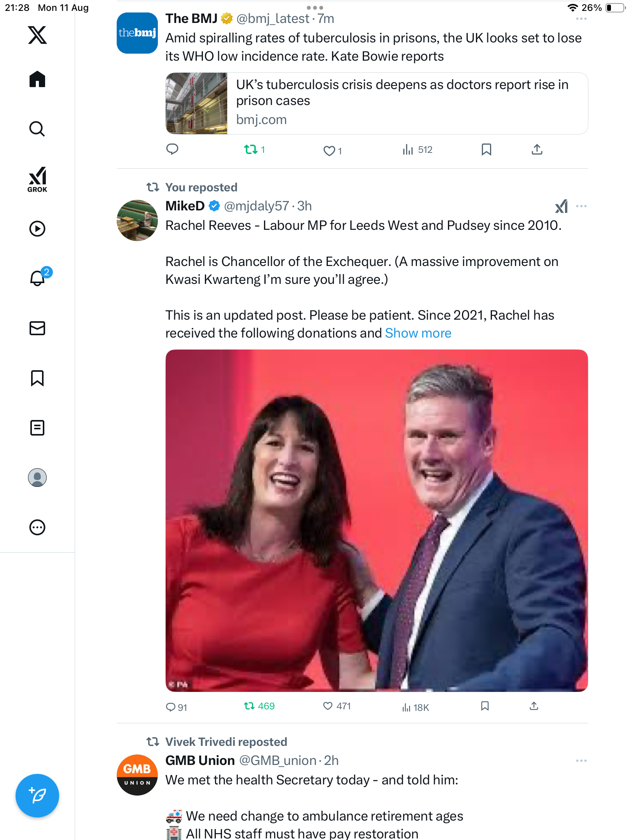The height and width of the screenshot is (840, 630).
Task: Open direct messages envelope icon
Action: tap(37, 328)
